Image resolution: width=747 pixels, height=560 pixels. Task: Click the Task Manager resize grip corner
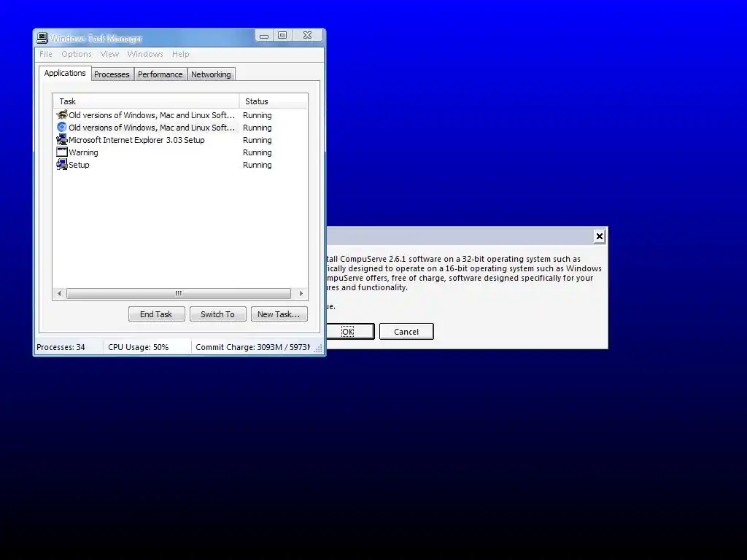click(319, 349)
